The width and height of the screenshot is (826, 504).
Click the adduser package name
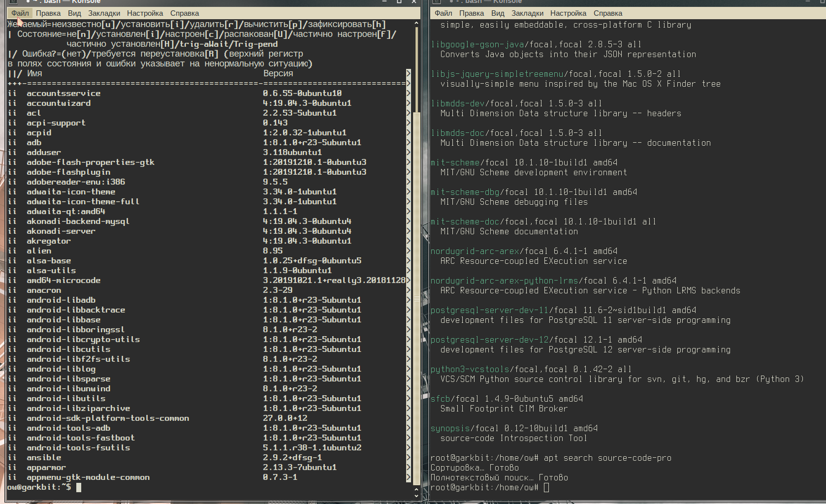click(x=44, y=152)
